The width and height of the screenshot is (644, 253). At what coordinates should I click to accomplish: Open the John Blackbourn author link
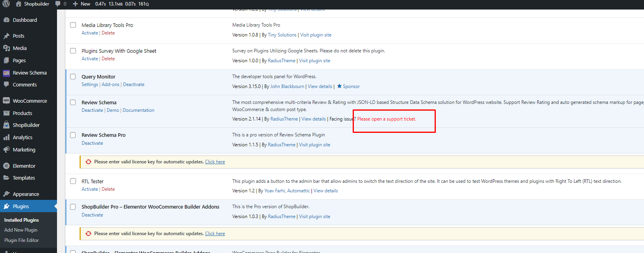click(287, 86)
